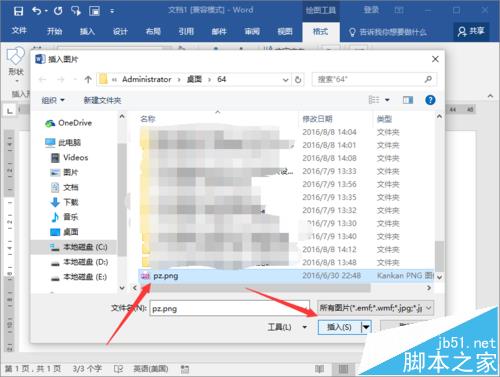Click the 插入(S) button
This screenshot has width=500, height=377.
click(x=339, y=327)
